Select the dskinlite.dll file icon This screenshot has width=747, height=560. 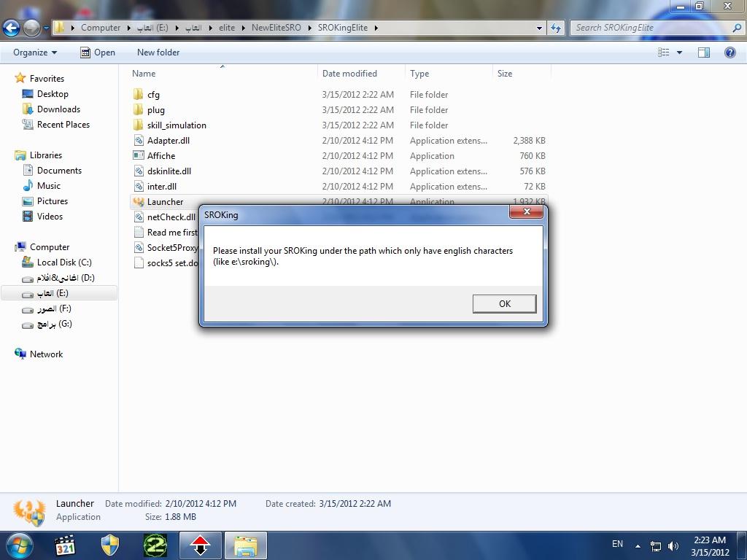click(x=138, y=171)
